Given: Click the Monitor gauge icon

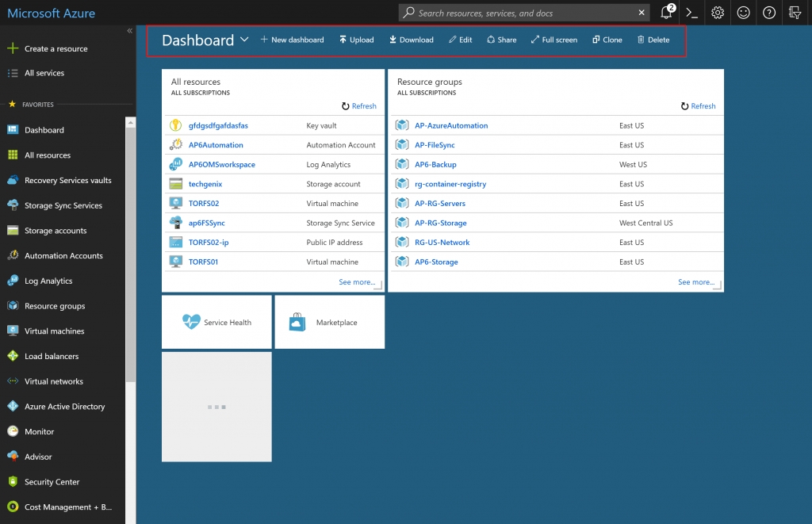Looking at the screenshot, I should click(x=13, y=431).
